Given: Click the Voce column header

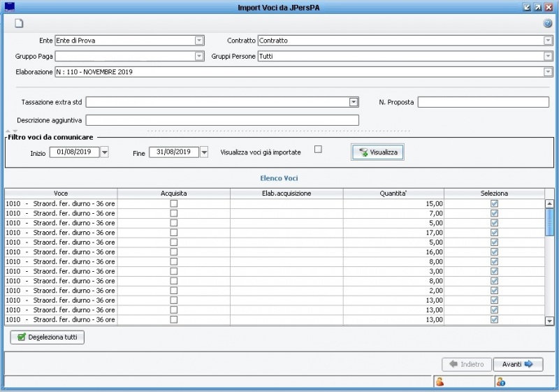Looking at the screenshot, I should (x=61, y=193).
